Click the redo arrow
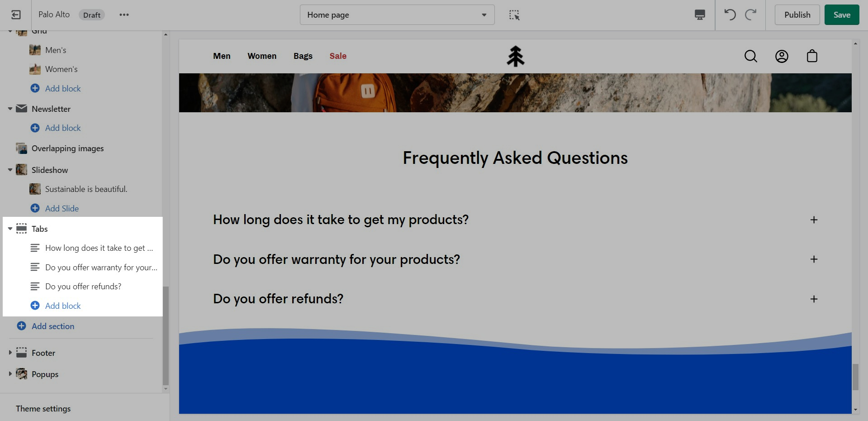This screenshot has height=421, width=868. (751, 15)
